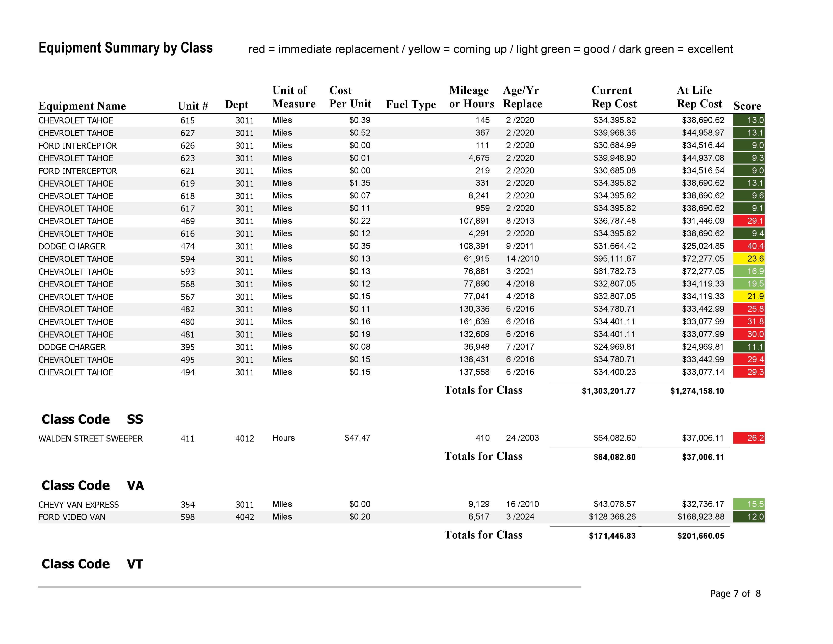
Task: Click the Unit # column header
Action: point(193,106)
